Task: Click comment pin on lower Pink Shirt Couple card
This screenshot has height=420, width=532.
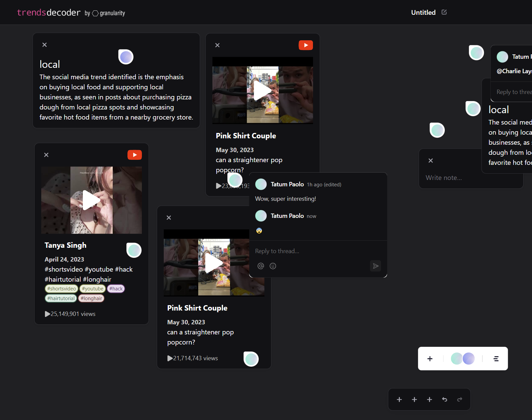Action: click(x=251, y=359)
